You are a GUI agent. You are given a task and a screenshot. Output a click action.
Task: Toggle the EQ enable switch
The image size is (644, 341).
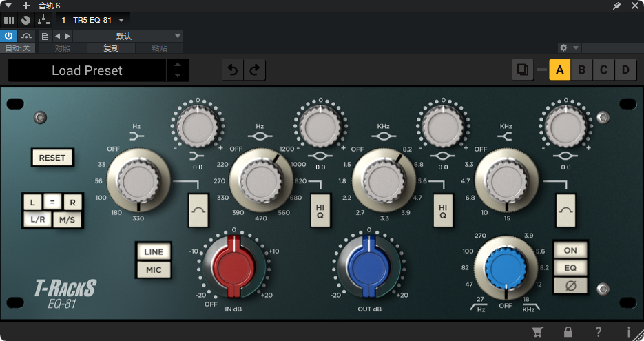coord(570,268)
